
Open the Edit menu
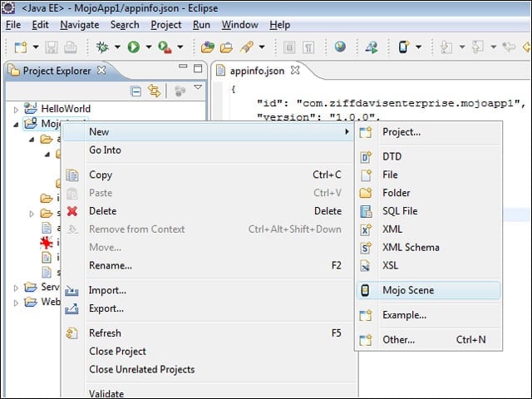point(41,25)
